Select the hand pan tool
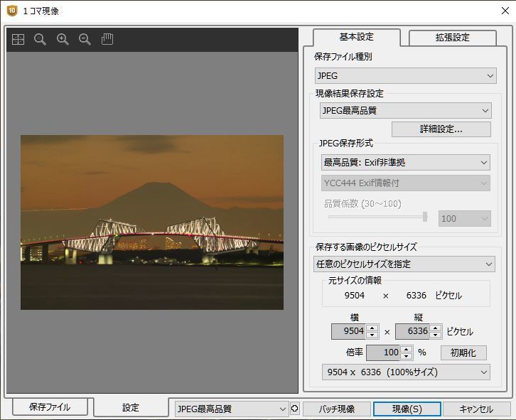This screenshot has width=516, height=420. click(107, 40)
